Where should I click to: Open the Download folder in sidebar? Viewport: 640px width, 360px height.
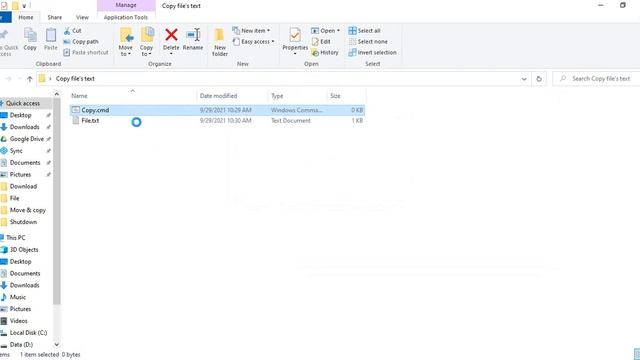23,187
